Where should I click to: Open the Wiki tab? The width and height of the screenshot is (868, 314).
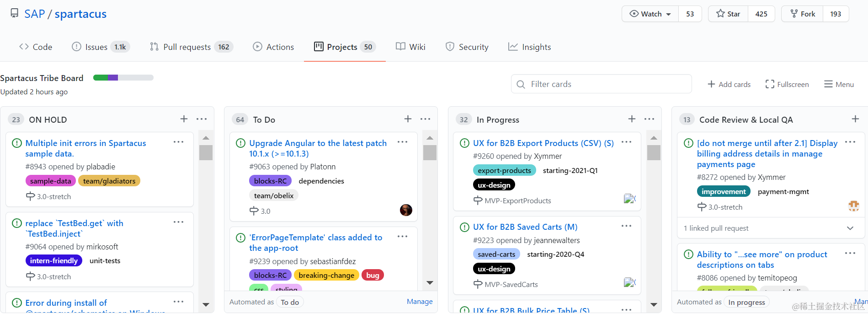pyautogui.click(x=410, y=47)
